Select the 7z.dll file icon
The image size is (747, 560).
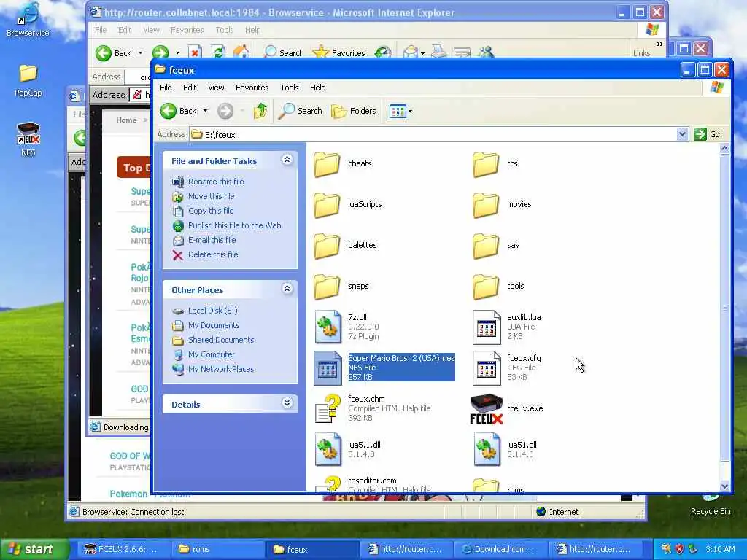328,327
